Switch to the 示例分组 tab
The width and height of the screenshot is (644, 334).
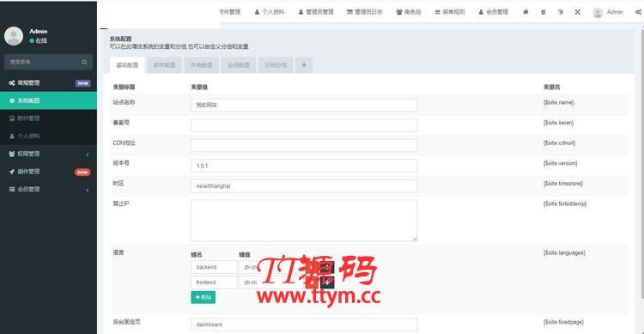276,65
